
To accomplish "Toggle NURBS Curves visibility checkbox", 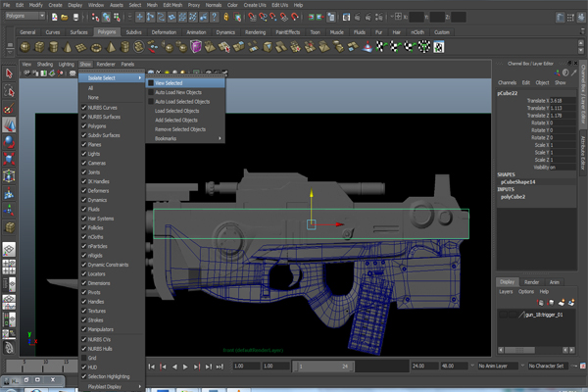I will coord(84,107).
